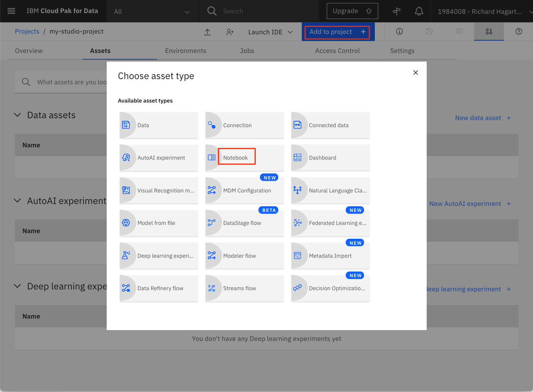Go to Projects breadcrumb link
The height and width of the screenshot is (392, 533).
tap(27, 31)
